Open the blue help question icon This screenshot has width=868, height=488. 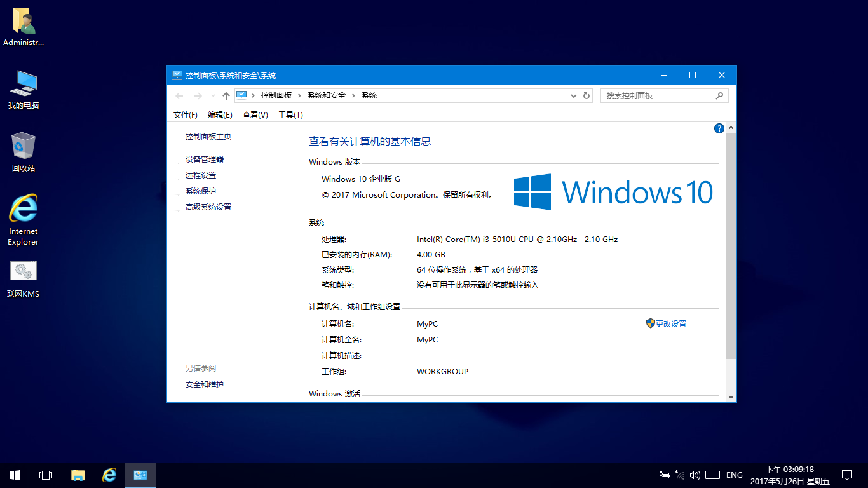719,128
